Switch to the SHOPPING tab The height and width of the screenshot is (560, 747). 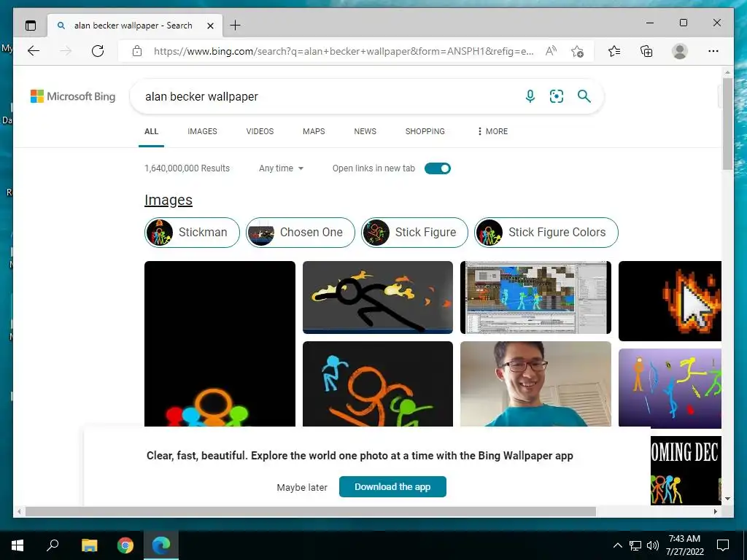point(425,131)
